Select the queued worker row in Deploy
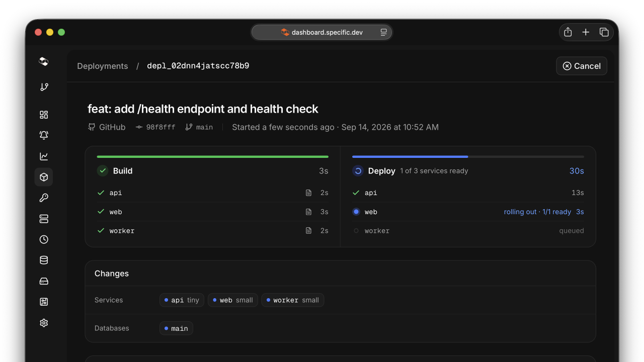 pyautogui.click(x=468, y=231)
